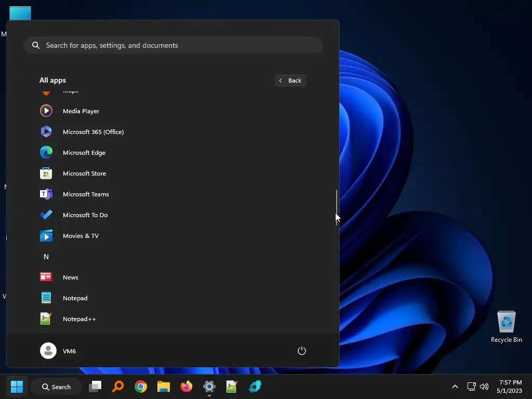Open the Microsoft Store icon
The width and height of the screenshot is (532, 399).
[x=46, y=174]
